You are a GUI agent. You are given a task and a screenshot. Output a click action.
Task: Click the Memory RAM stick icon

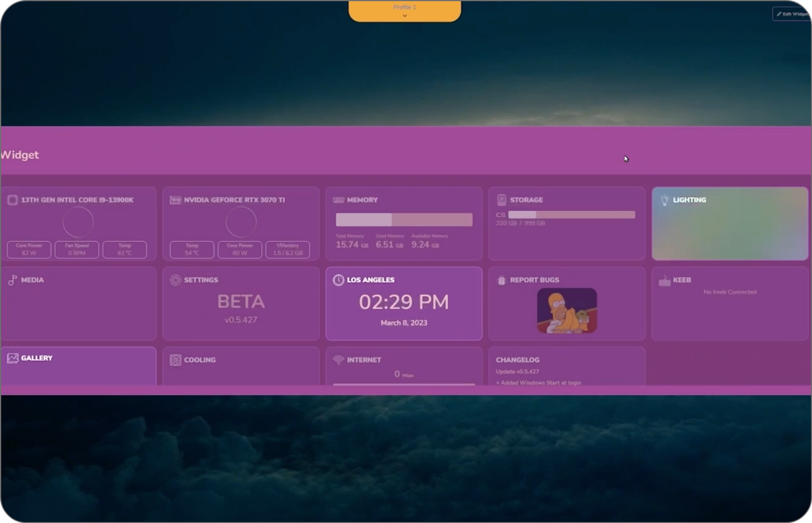click(338, 200)
